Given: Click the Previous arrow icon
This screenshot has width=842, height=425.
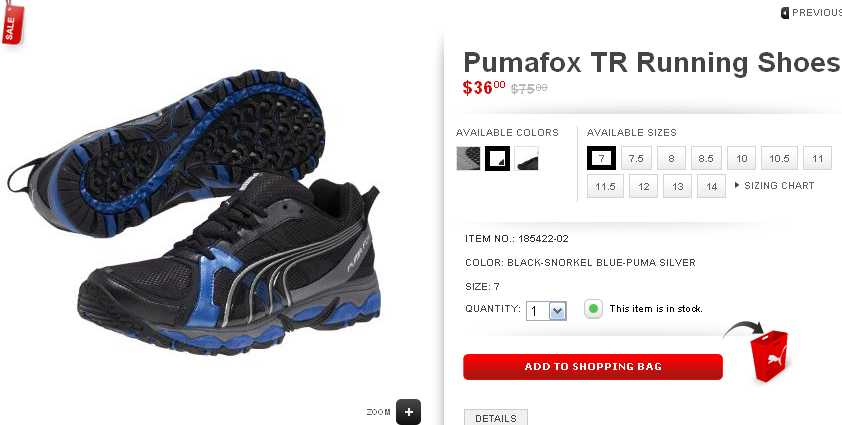Looking at the screenshot, I should click(785, 12).
